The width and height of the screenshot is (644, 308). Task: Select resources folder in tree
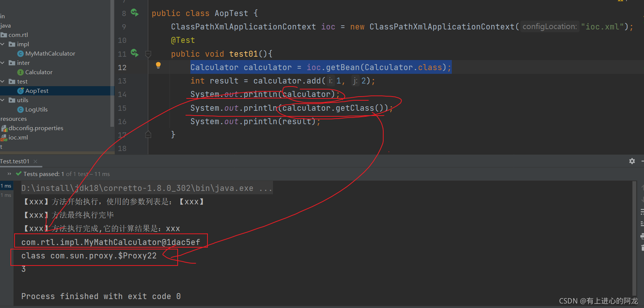click(x=13, y=119)
